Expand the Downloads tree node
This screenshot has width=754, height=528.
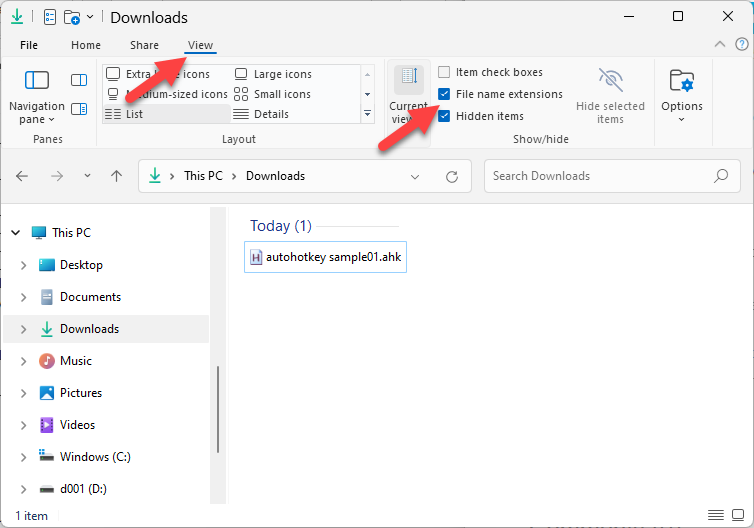tap(23, 329)
